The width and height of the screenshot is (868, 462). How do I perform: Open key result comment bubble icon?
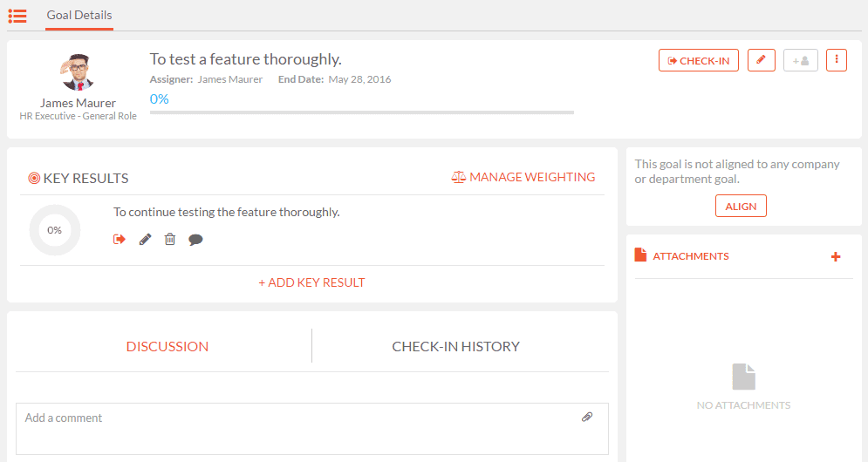pyautogui.click(x=195, y=240)
